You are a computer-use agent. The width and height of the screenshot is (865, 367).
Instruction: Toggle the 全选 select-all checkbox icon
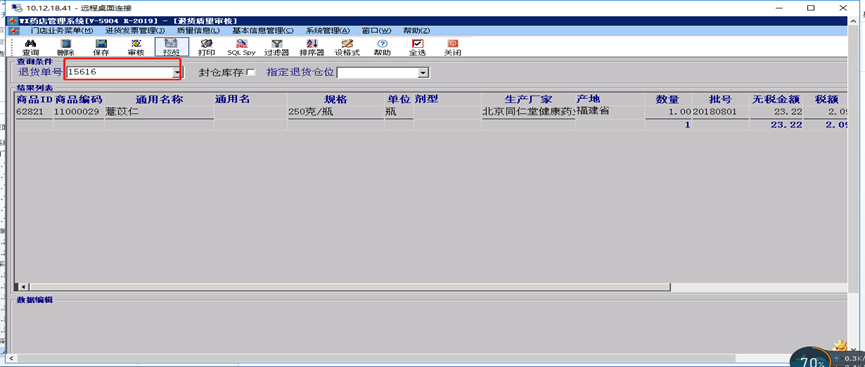[x=418, y=47]
